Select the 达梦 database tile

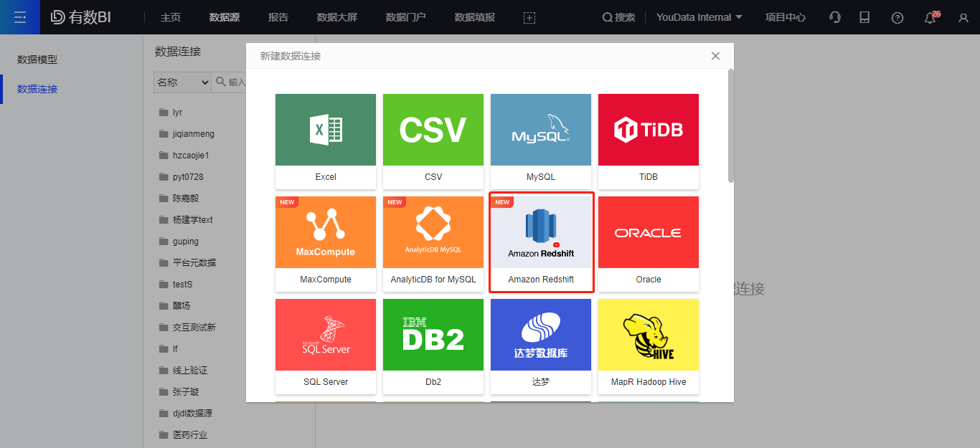click(x=541, y=346)
